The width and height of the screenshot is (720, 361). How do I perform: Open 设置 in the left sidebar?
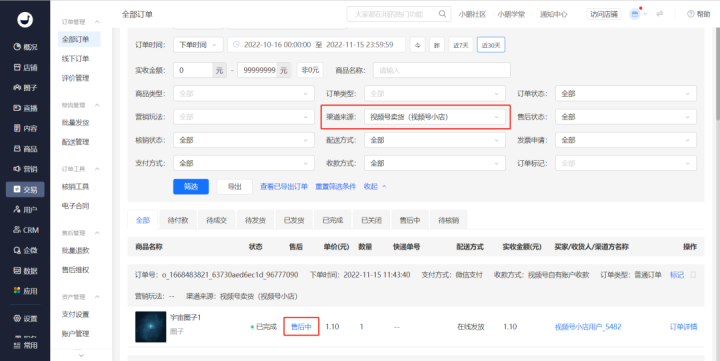25,318
